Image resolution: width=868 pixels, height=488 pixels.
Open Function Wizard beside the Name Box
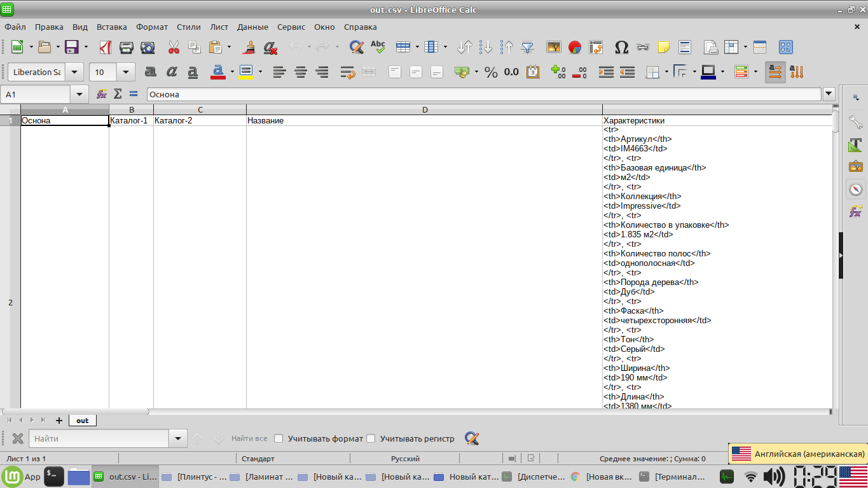coord(102,94)
